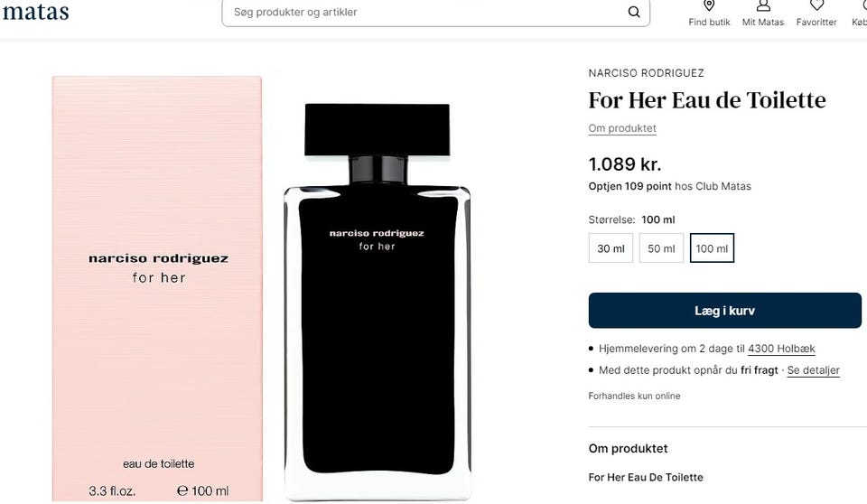Follow the Om produktet link under title
This screenshot has height=504, width=867.
point(622,128)
